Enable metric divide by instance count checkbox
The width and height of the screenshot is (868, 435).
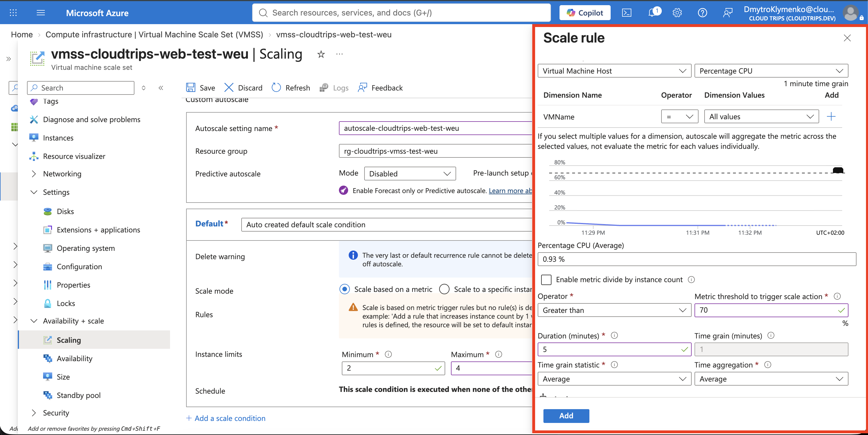click(546, 280)
